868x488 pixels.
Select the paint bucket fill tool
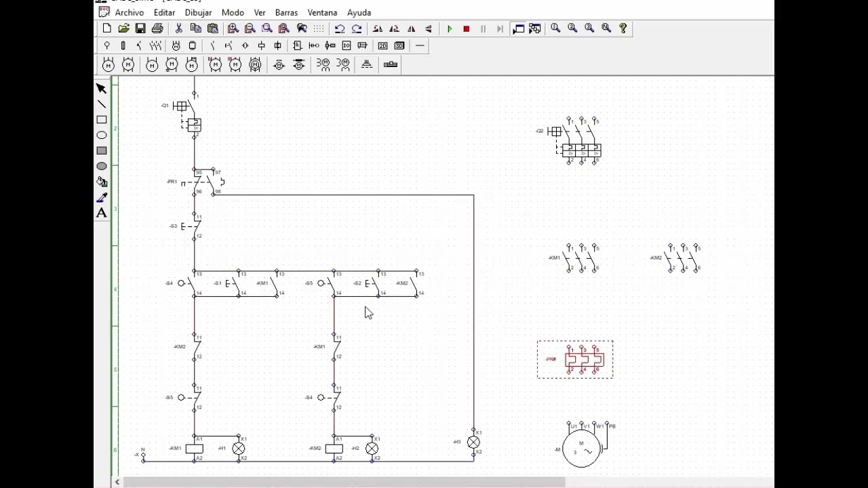102,182
